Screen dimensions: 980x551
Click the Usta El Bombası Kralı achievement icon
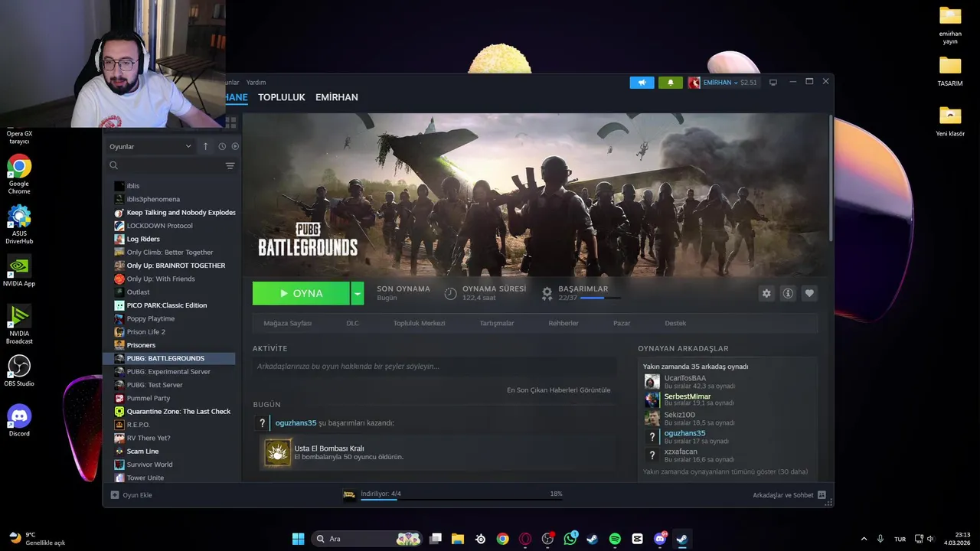[277, 452]
